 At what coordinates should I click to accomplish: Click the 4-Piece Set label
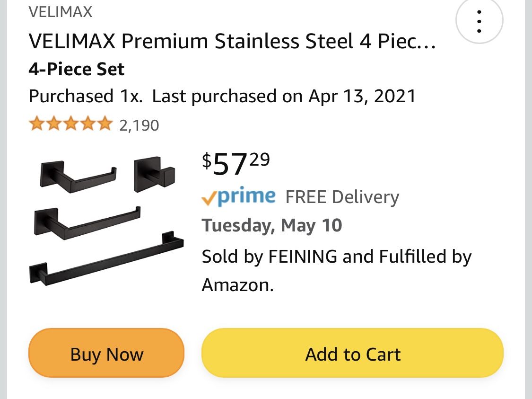pyautogui.click(x=77, y=69)
